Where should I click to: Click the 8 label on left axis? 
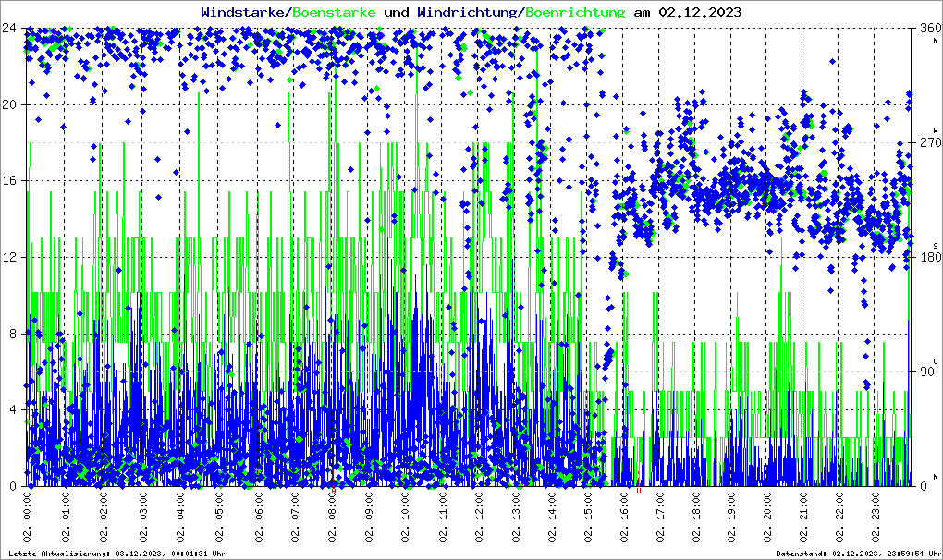click(x=12, y=334)
